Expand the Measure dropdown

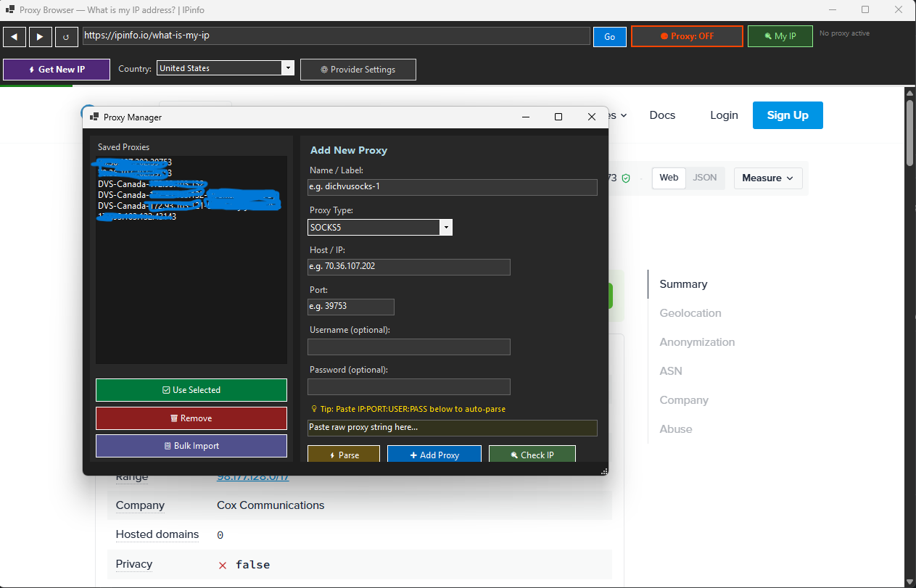pos(767,178)
